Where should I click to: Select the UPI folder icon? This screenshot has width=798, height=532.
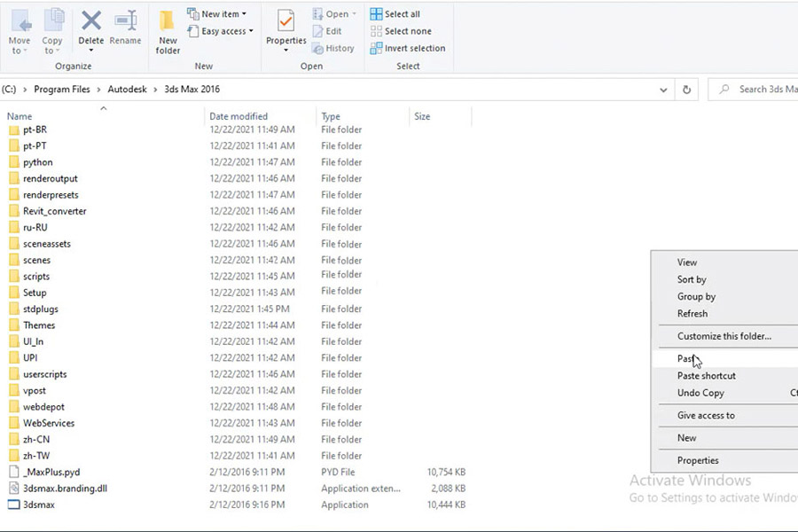coord(14,358)
